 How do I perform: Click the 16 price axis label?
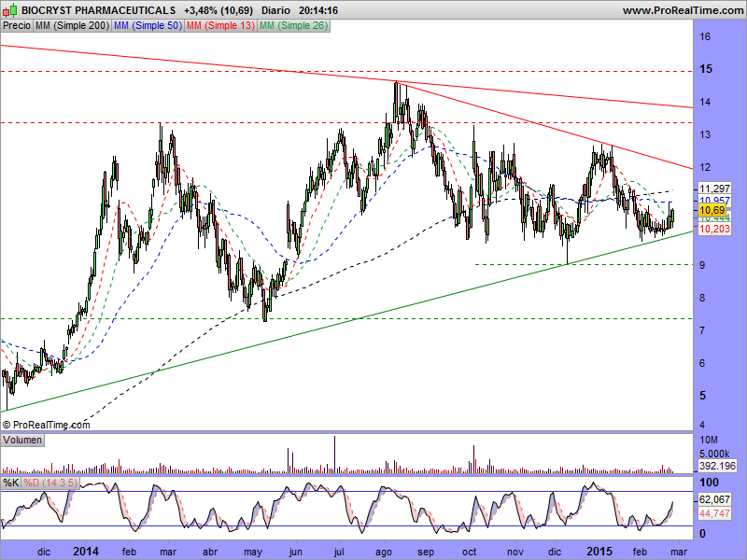(x=705, y=36)
